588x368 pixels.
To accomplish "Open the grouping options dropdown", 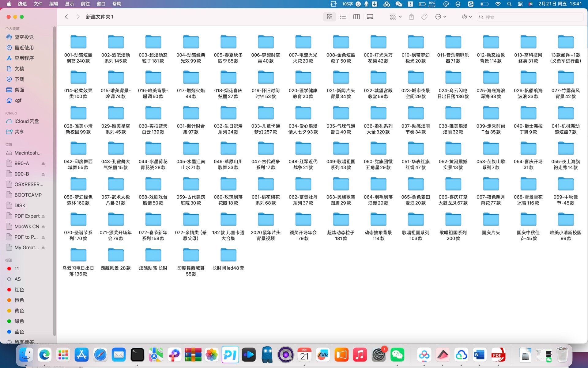I will [x=396, y=17].
